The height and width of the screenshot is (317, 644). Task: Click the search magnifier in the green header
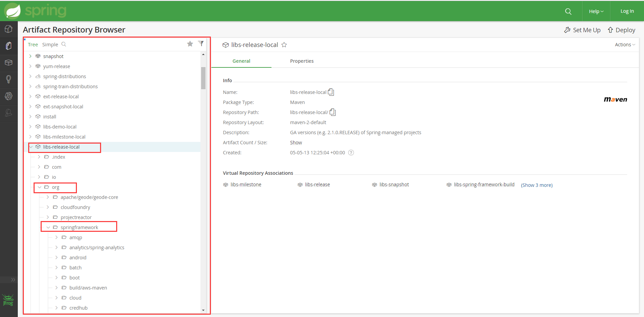[568, 11]
